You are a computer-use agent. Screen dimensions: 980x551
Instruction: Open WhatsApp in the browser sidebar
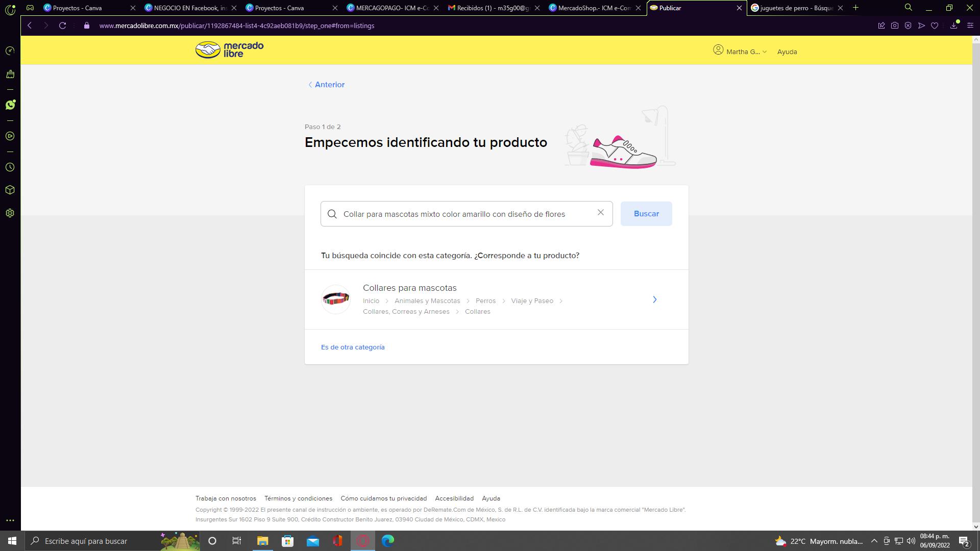point(10,105)
